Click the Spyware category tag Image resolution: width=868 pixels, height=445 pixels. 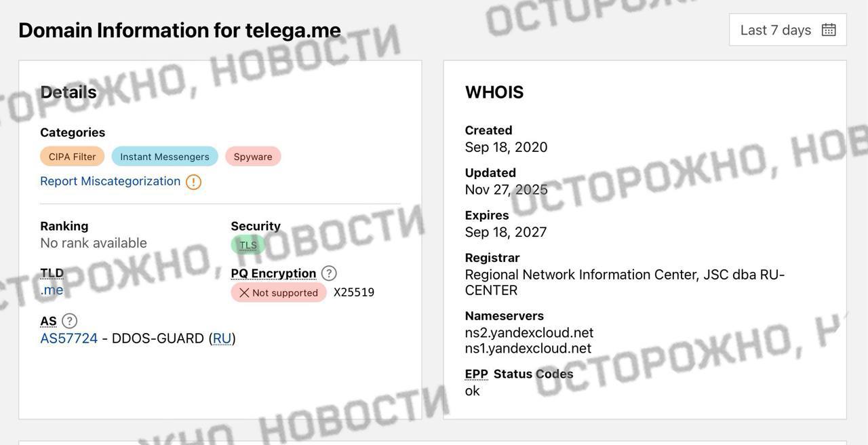tap(253, 157)
